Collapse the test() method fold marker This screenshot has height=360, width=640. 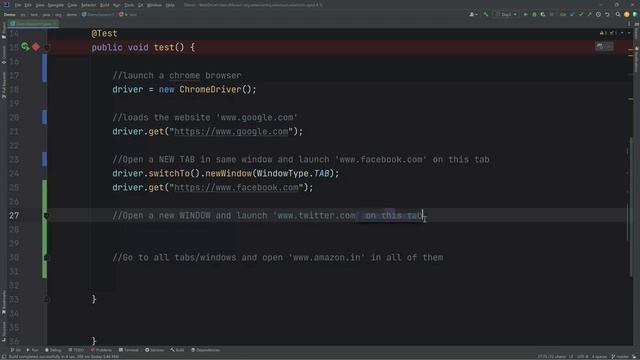point(46,47)
